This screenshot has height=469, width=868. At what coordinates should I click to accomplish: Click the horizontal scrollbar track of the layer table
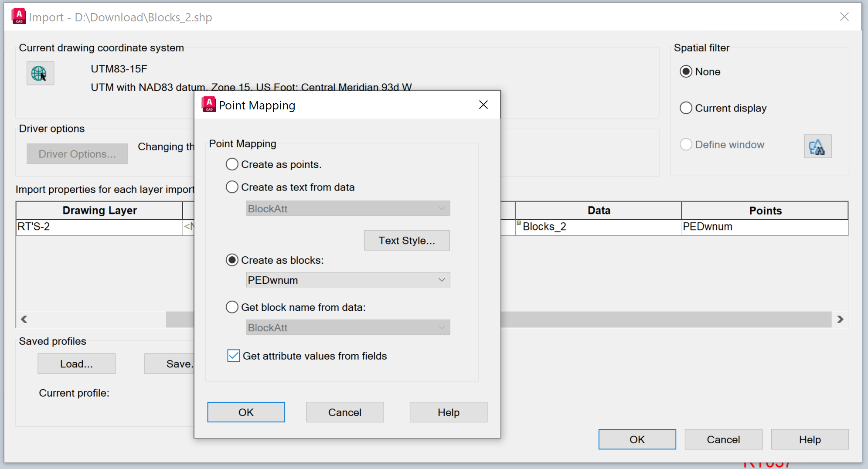pos(99,319)
